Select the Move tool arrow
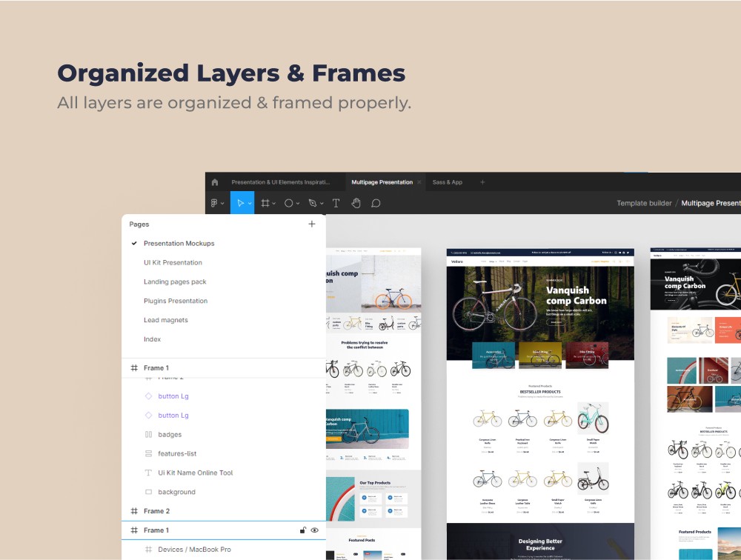 click(x=240, y=203)
